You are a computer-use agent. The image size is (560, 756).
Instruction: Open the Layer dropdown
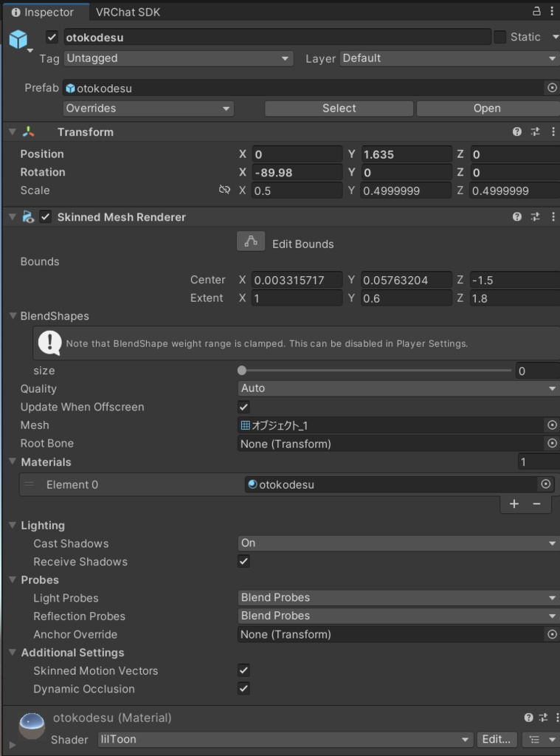[449, 58]
